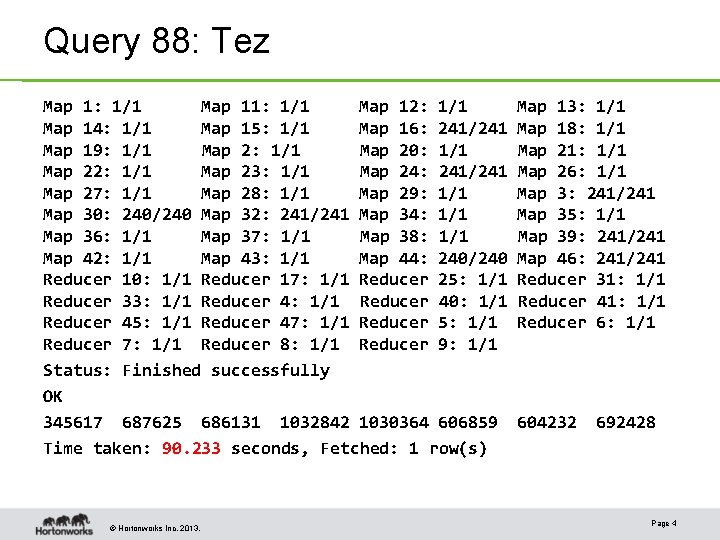Select the 'Map 21: 1/1' entry
The image size is (720, 540).
[572, 150]
